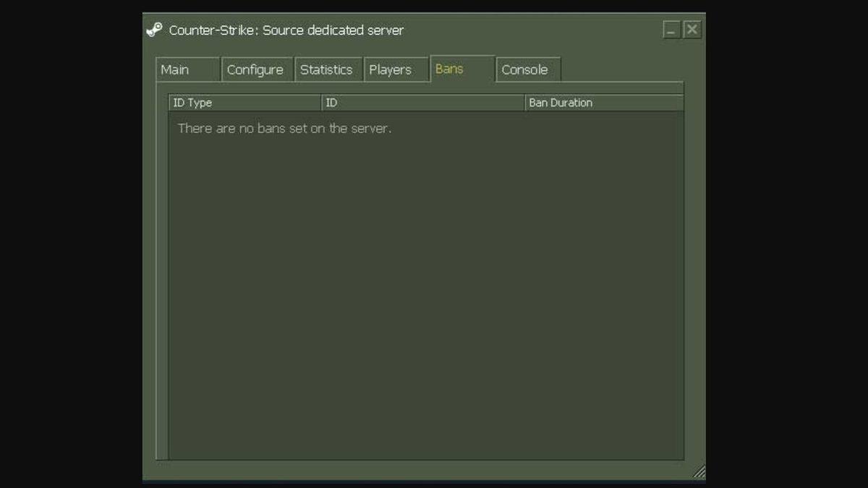This screenshot has width=868, height=488.
Task: Click the Steam logo in the title bar
Action: coord(154,30)
